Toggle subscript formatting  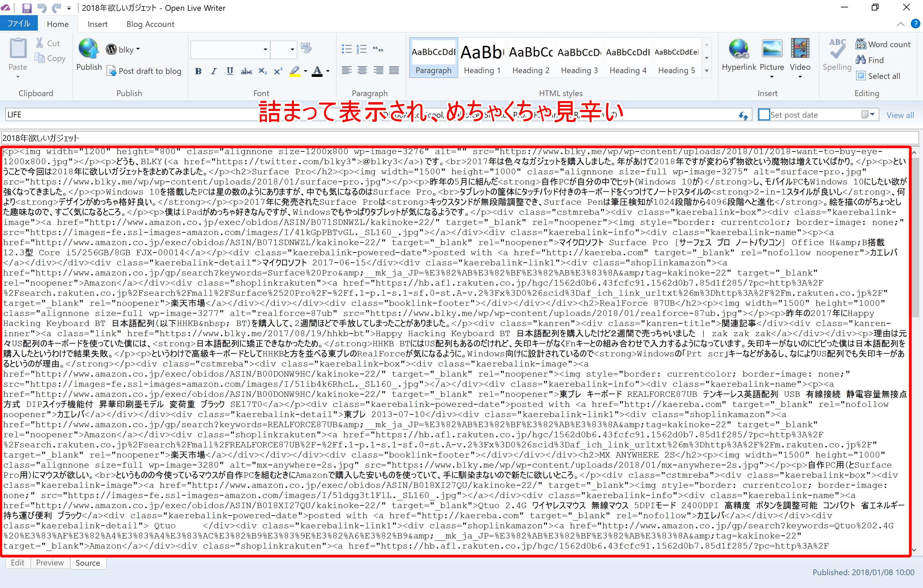[262, 71]
